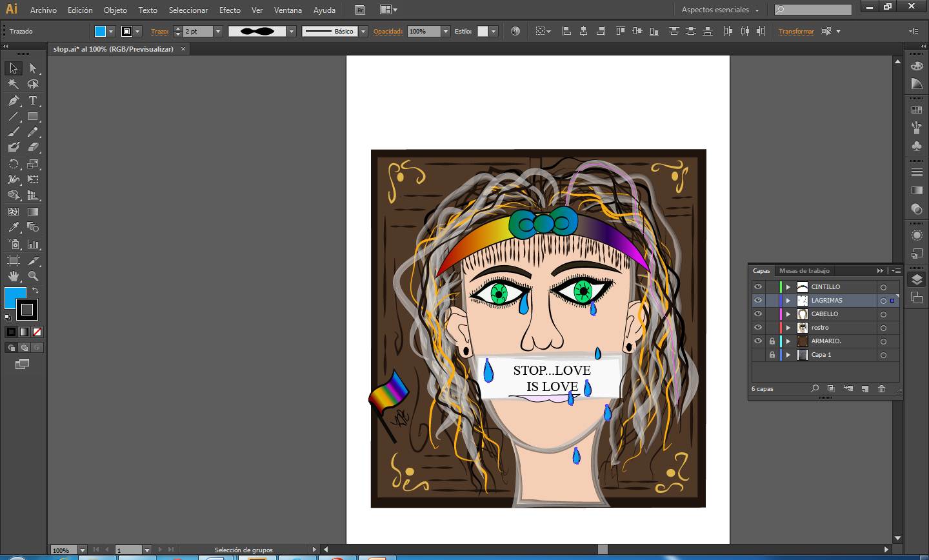Delete selected layer with trash icon
This screenshot has height=560, width=929.
881,389
